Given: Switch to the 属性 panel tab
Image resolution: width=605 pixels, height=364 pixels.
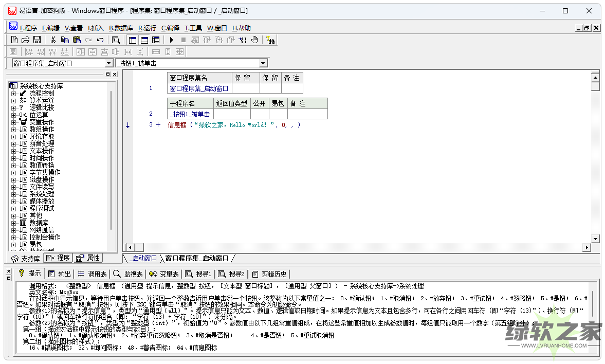Looking at the screenshot, I should 88,258.
